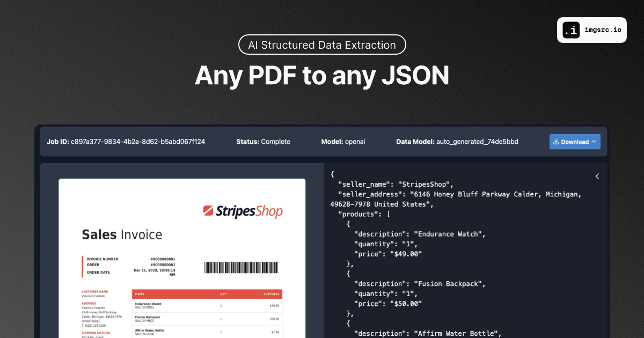Click the imgsrc.io logo icon
The width and height of the screenshot is (644, 338).
click(x=571, y=30)
